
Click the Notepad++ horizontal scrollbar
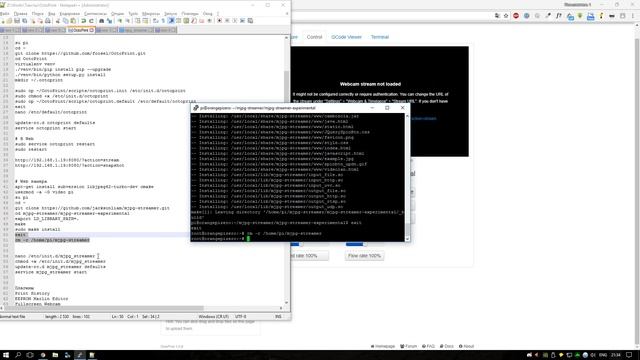(x=141, y=308)
